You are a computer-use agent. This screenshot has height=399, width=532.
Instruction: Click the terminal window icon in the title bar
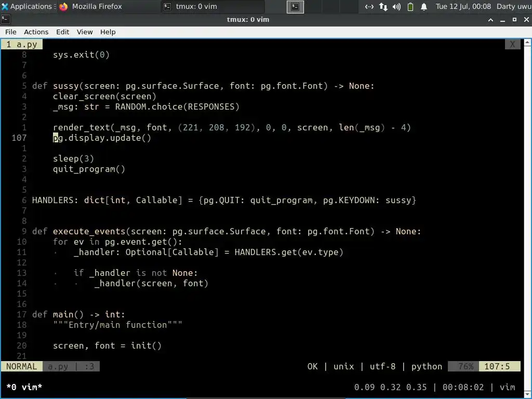(x=6, y=19)
